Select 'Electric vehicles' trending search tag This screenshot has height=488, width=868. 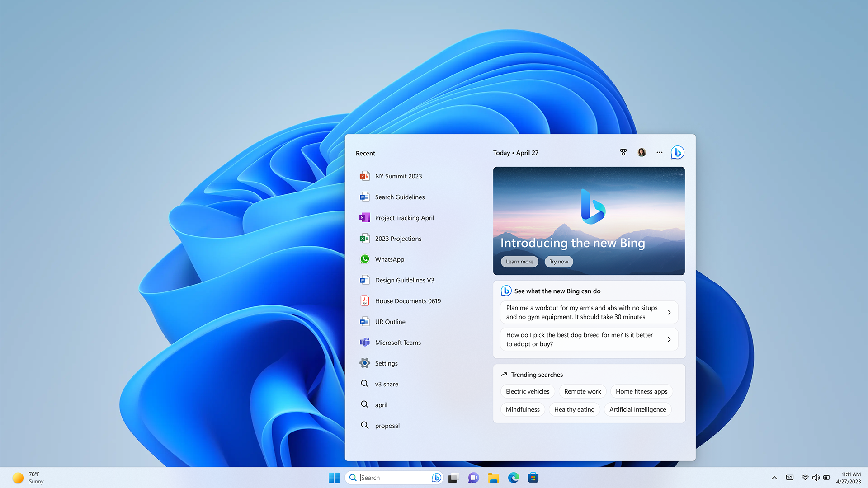click(527, 391)
